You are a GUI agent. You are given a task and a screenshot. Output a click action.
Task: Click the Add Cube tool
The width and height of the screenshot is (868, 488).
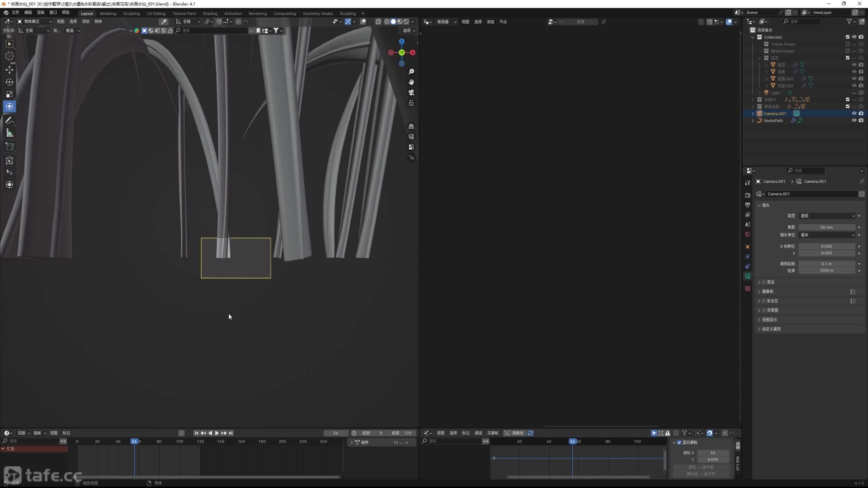click(9, 147)
